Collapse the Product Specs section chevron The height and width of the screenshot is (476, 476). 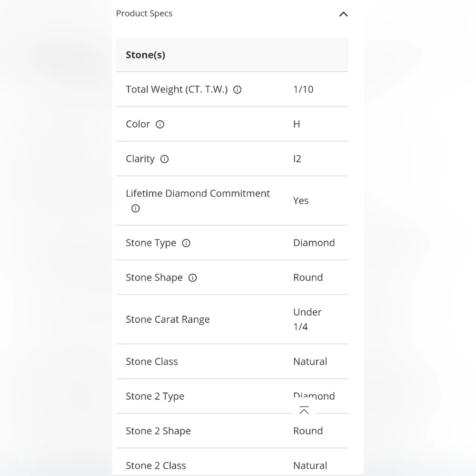coord(343,14)
